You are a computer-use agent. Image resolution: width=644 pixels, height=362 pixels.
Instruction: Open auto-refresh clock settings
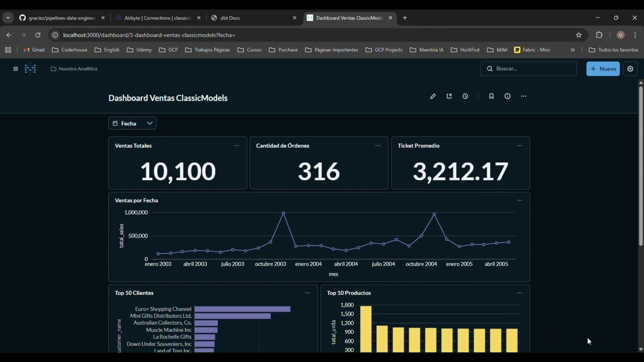pyautogui.click(x=465, y=96)
